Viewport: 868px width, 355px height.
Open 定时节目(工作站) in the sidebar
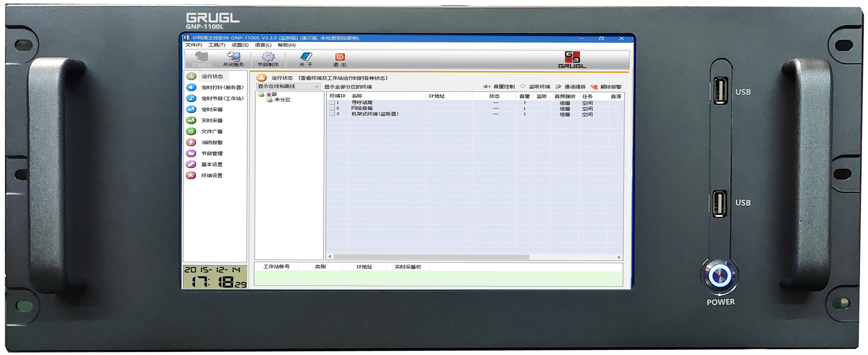[215, 98]
